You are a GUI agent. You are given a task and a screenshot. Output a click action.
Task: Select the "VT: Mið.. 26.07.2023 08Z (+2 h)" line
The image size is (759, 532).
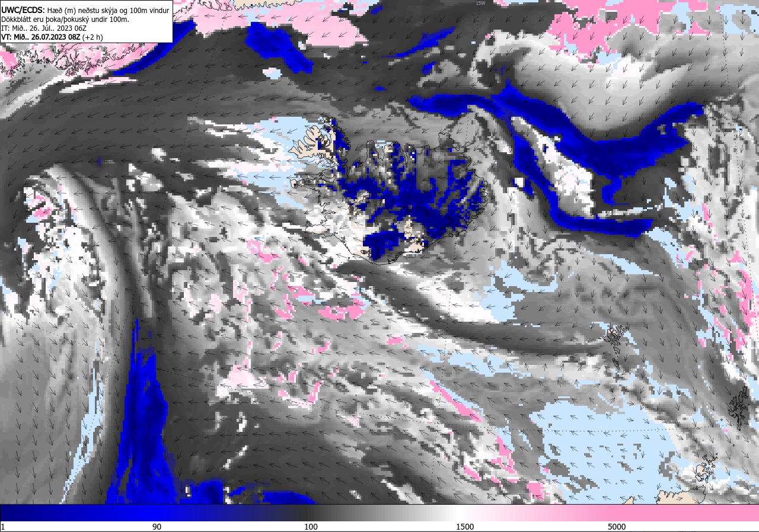tap(52, 37)
